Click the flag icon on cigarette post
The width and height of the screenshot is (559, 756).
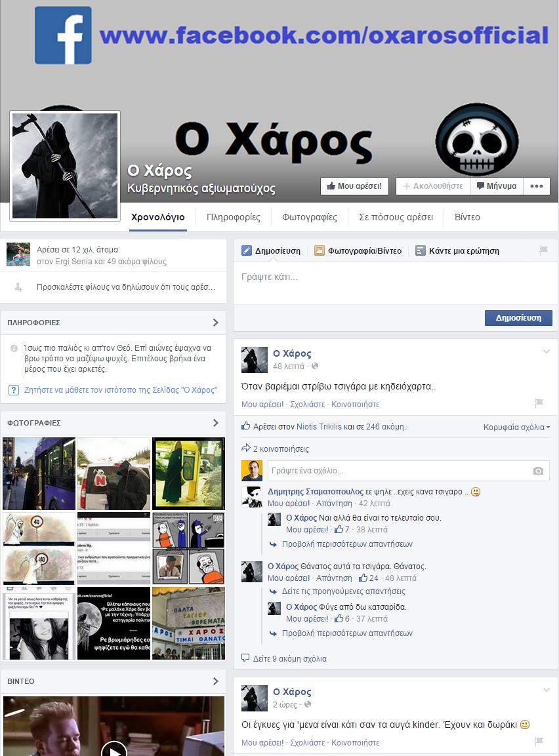[539, 403]
